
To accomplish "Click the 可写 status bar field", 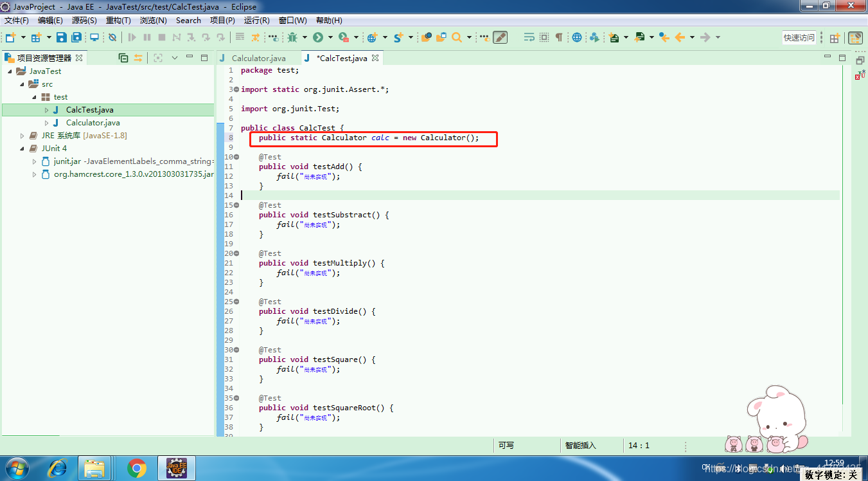I will pyautogui.click(x=506, y=445).
